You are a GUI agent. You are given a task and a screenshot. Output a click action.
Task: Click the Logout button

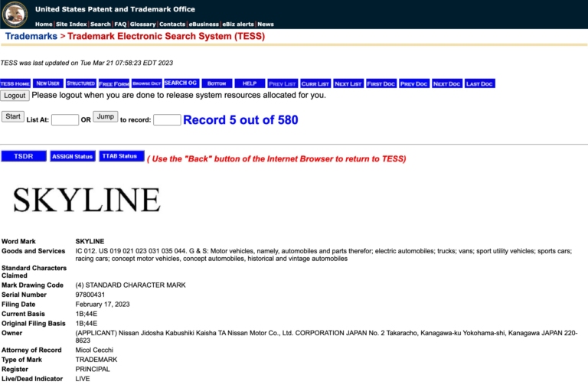pos(15,96)
